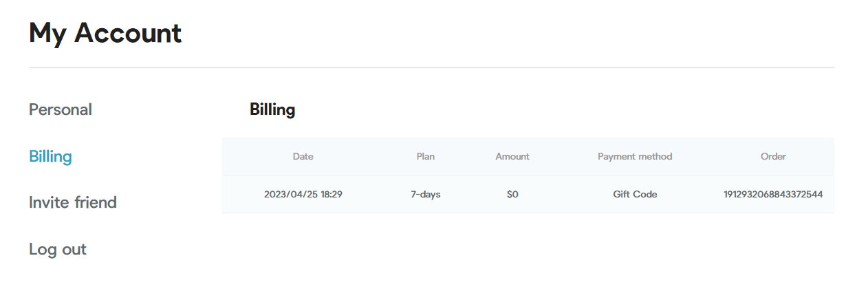Click the Order column header
This screenshot has width=868, height=300.
773,156
